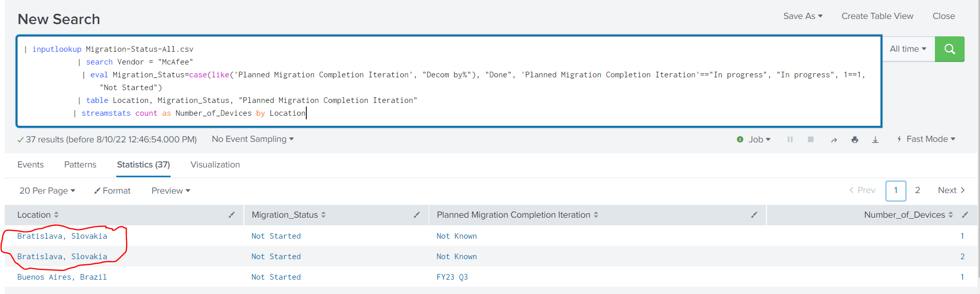Image resolution: width=980 pixels, height=294 pixels.
Task: Sort by Number_of_Devices column arrows
Action: point(951,215)
